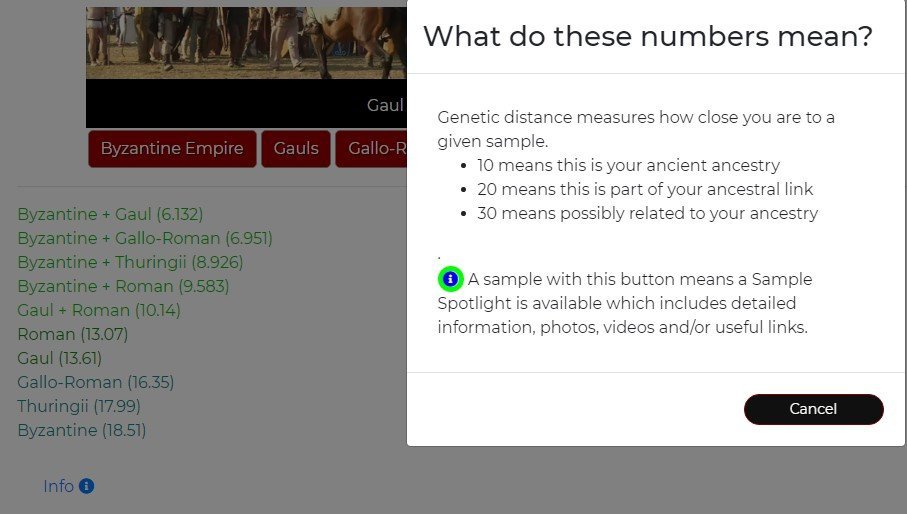
Task: Select Byzantine + Gallo-Roman (6.951) entry
Action: [x=145, y=238]
